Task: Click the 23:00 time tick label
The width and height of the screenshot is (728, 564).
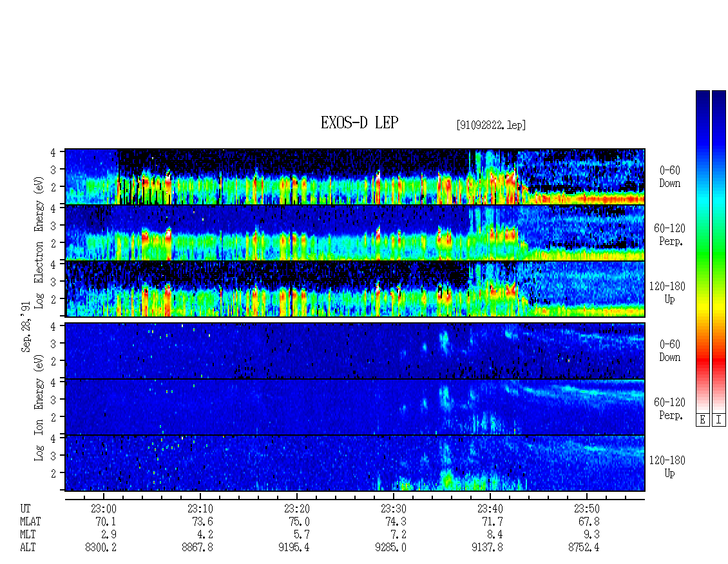Action: click(x=104, y=509)
